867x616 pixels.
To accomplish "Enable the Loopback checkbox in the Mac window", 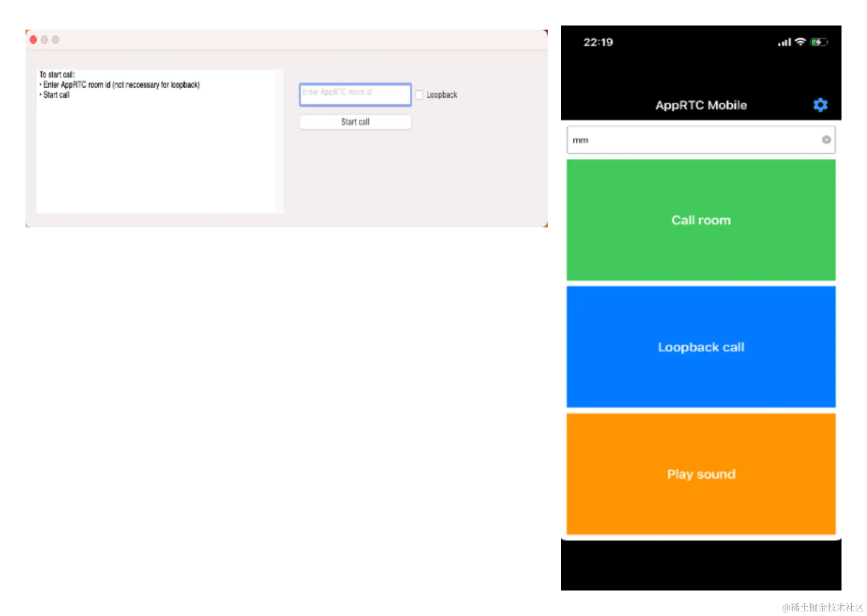I will pos(419,95).
